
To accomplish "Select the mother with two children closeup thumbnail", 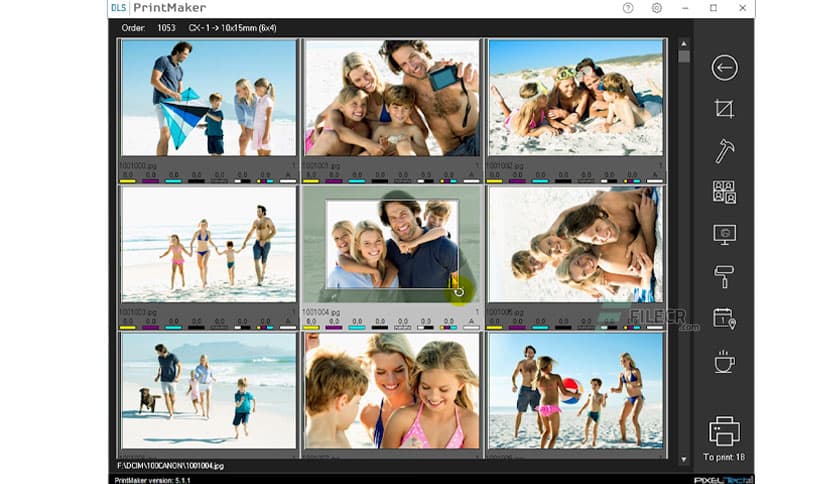I will pos(392,391).
